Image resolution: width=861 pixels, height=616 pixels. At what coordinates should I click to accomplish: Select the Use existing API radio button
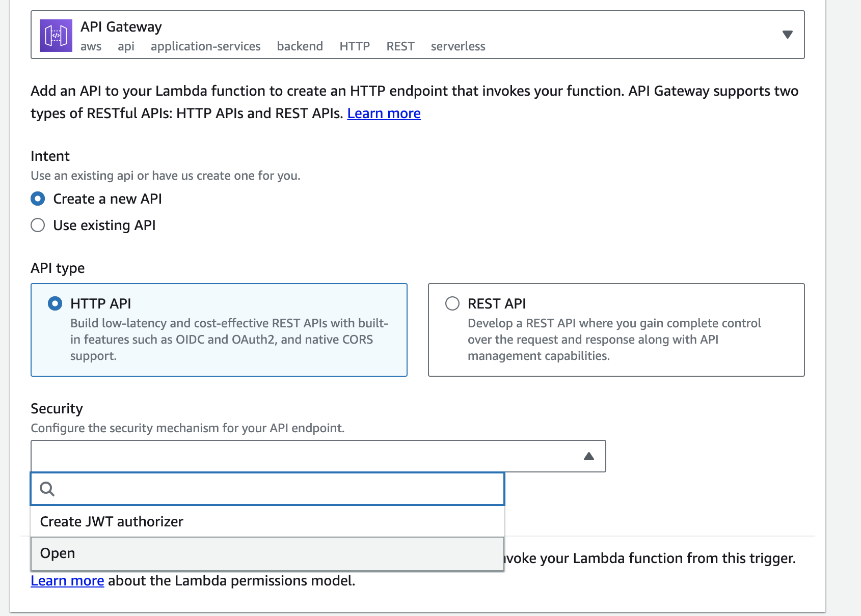[38, 225]
